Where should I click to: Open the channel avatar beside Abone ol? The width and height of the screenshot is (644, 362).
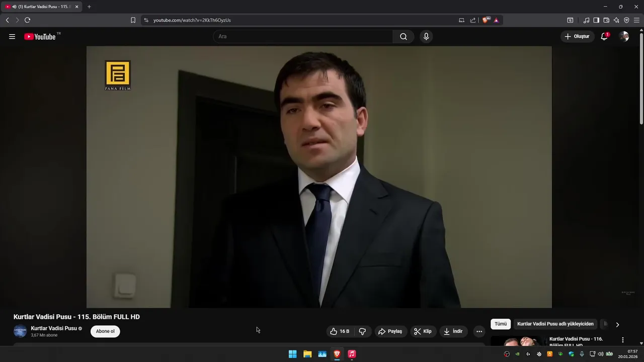click(x=20, y=331)
